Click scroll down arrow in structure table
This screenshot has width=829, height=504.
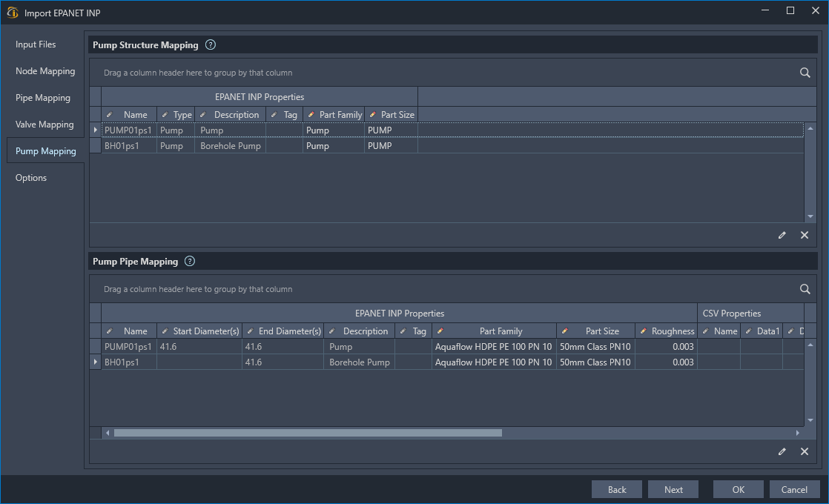point(810,216)
